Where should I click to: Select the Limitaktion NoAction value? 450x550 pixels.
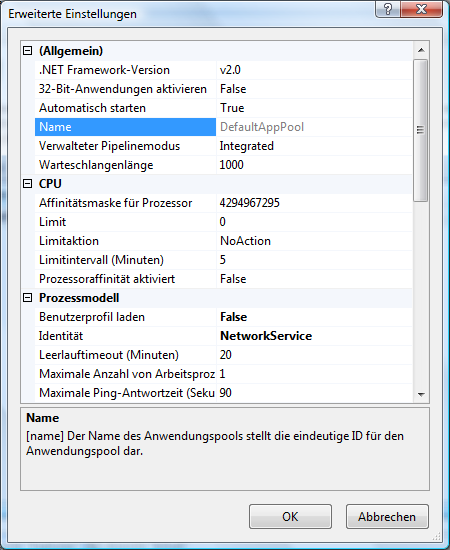coord(314,241)
